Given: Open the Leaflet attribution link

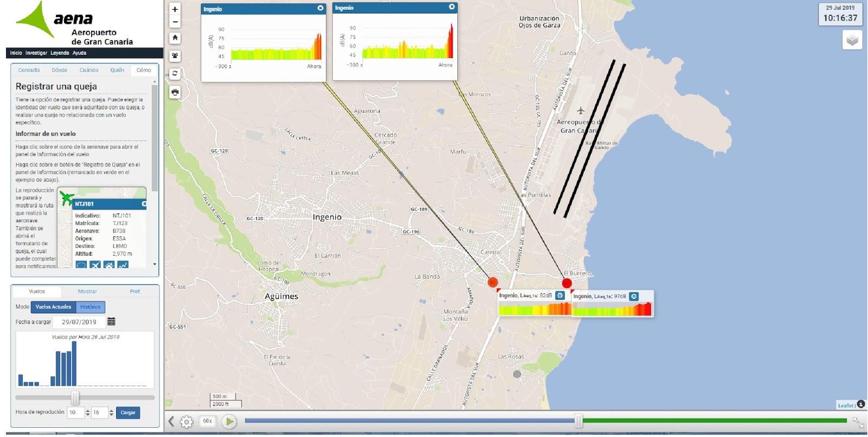Looking at the screenshot, I should (x=845, y=406).
